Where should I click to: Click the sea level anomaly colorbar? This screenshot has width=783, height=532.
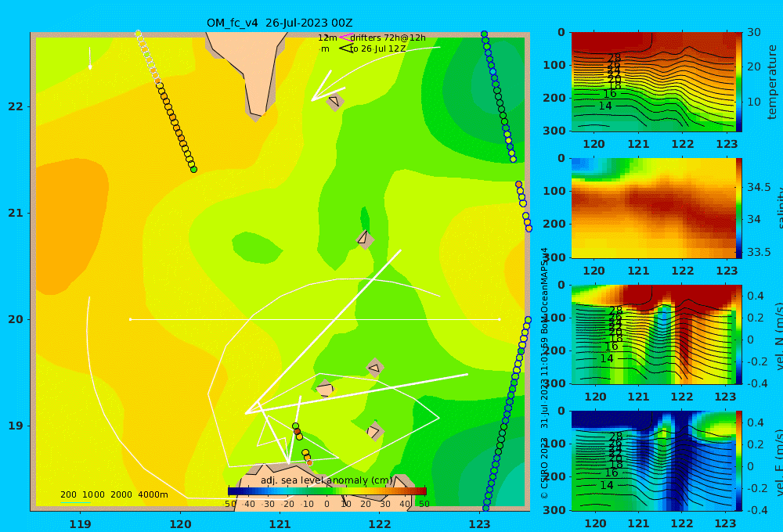[327, 491]
